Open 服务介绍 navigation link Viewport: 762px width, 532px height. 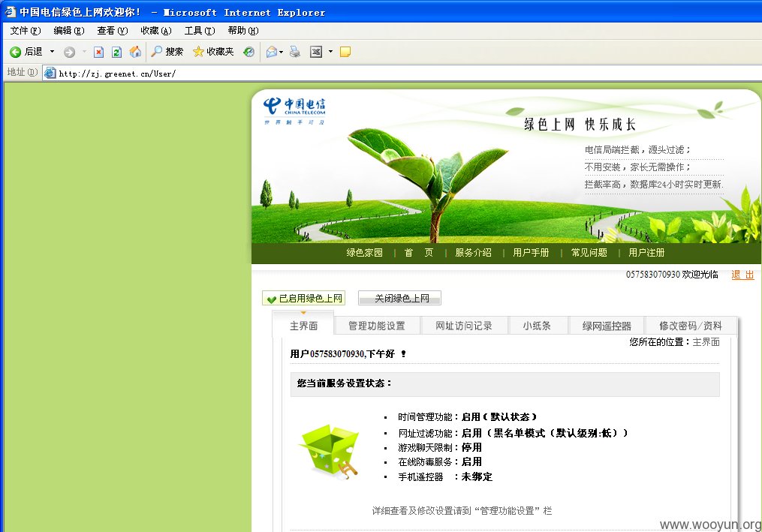coord(473,253)
